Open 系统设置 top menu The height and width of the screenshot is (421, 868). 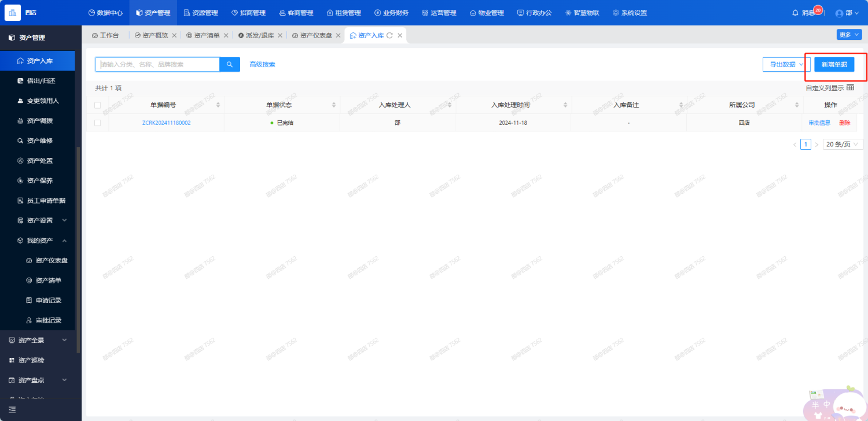(x=630, y=13)
